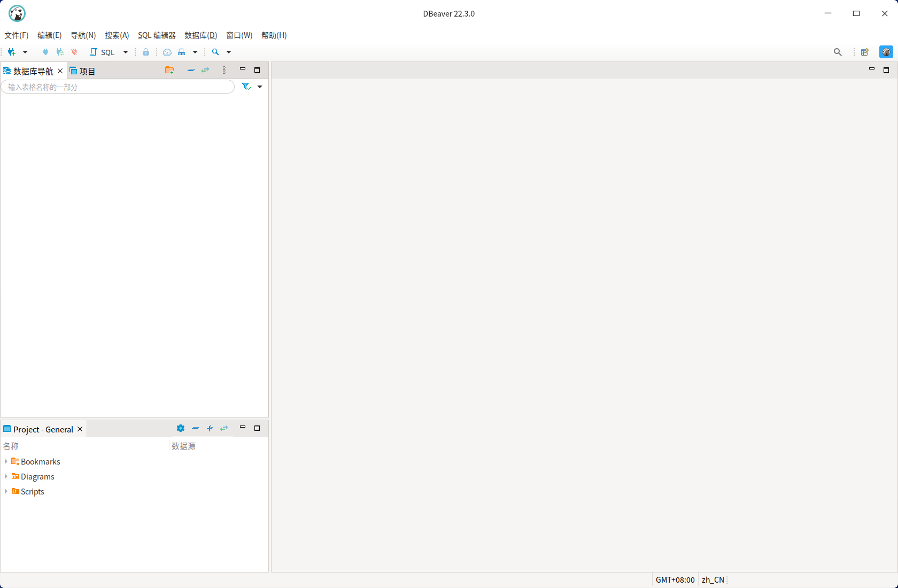Open a new SQL editor script

[x=102, y=52]
